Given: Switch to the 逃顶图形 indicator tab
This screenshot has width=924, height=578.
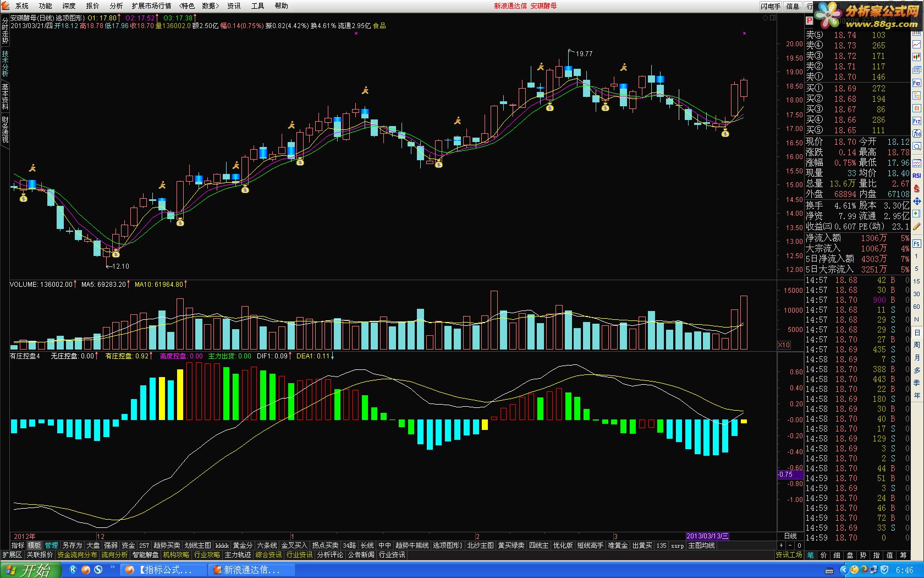Looking at the screenshot, I should [448, 546].
